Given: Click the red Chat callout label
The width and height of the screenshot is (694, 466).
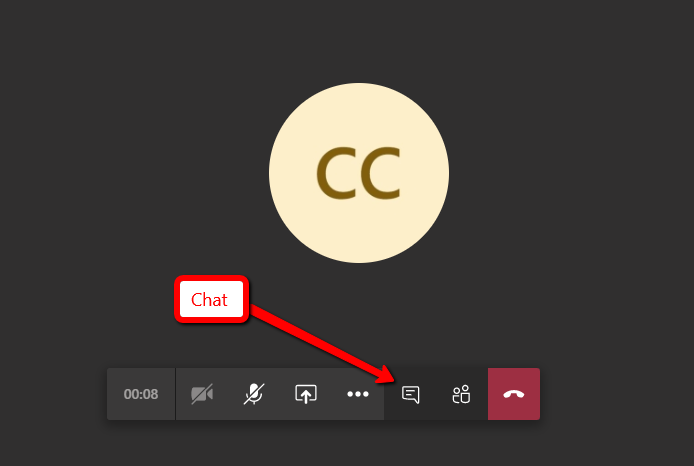Looking at the screenshot, I should (212, 299).
